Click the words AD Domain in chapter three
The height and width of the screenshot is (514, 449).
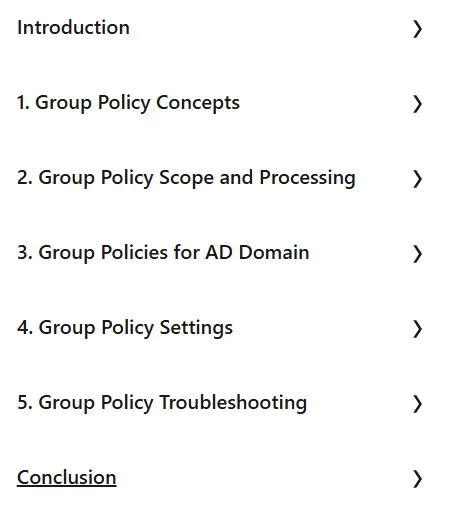coord(257,252)
